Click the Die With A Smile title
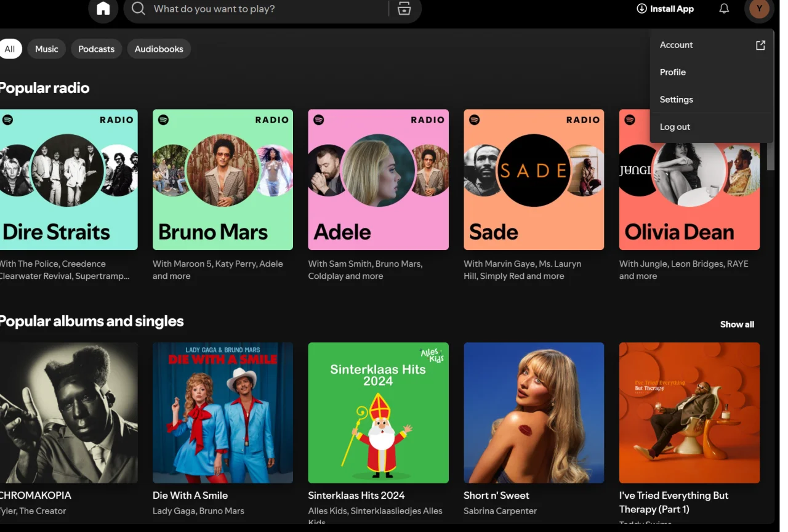Image resolution: width=788 pixels, height=532 pixels. (190, 495)
